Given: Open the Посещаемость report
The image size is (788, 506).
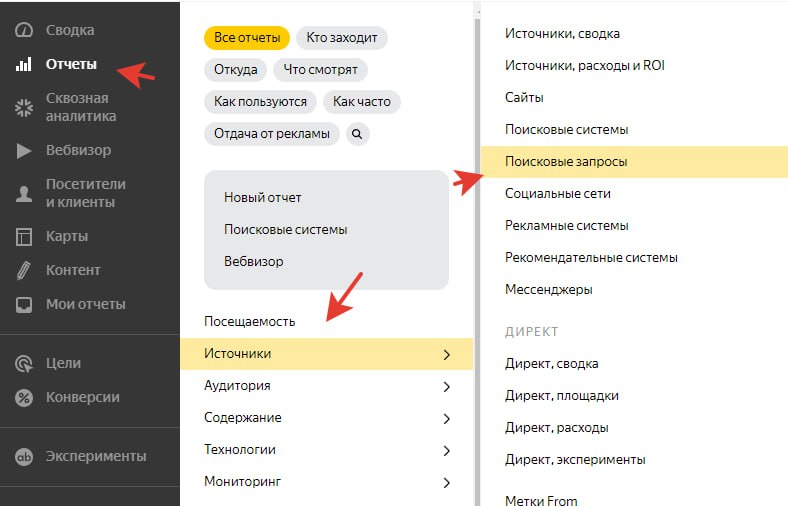Looking at the screenshot, I should tap(249, 322).
